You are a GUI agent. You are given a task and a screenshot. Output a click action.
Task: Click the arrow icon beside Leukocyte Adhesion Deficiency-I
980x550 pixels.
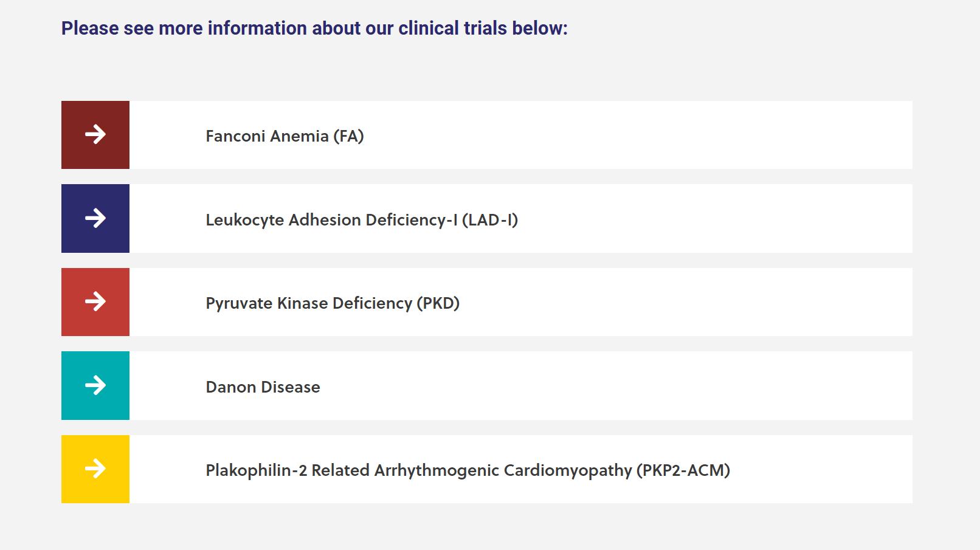pos(95,218)
